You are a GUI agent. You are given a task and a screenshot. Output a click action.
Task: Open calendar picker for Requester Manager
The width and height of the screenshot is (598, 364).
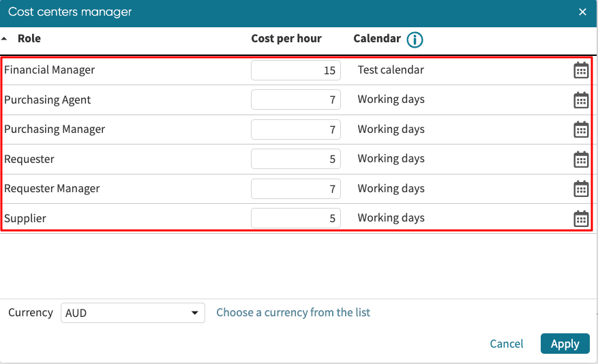581,189
